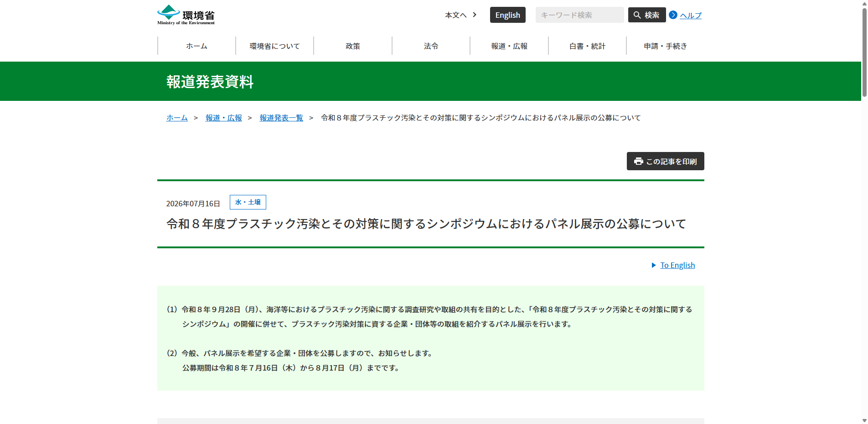Open the 白書・統計 menu item
Image resolution: width=868 pixels, height=424 pixels.
pyautogui.click(x=587, y=46)
